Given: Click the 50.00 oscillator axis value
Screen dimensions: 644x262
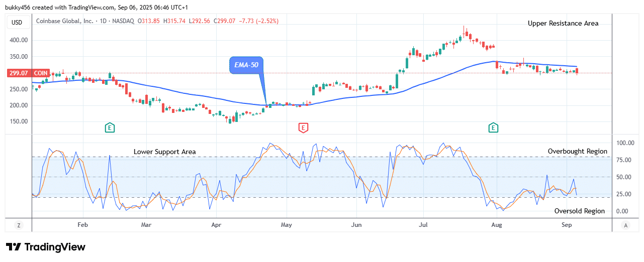Looking at the screenshot, I should coord(624,177).
